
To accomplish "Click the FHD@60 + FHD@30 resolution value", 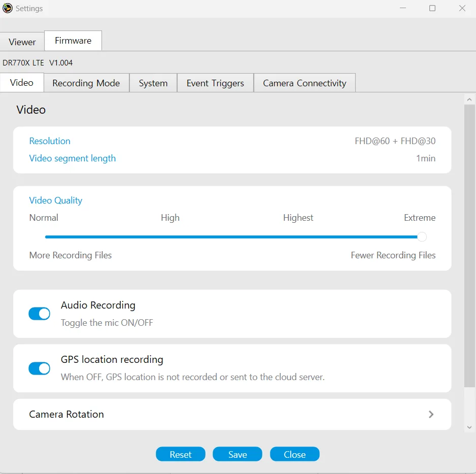I will click(x=395, y=141).
